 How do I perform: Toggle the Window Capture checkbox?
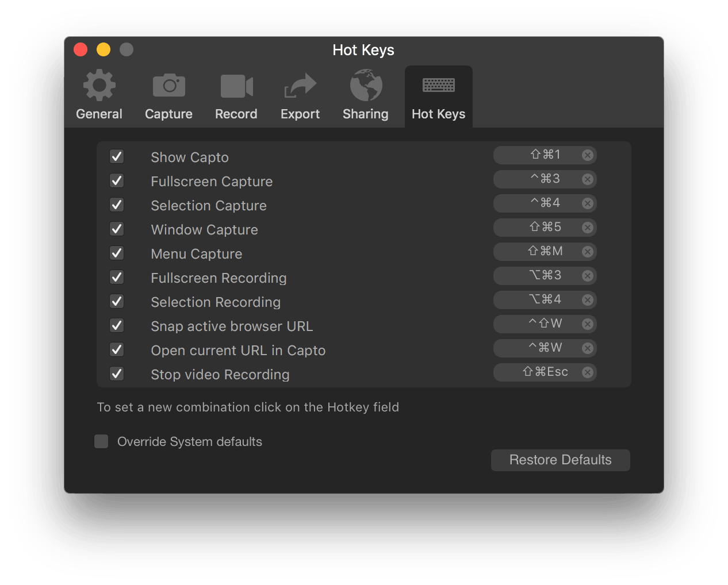(117, 229)
